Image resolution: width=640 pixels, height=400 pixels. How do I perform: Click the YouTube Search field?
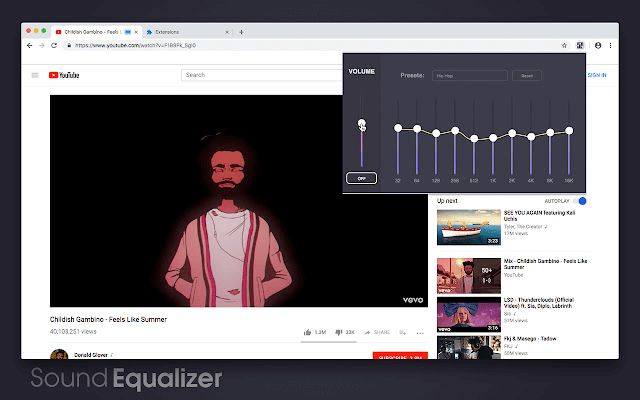262,75
